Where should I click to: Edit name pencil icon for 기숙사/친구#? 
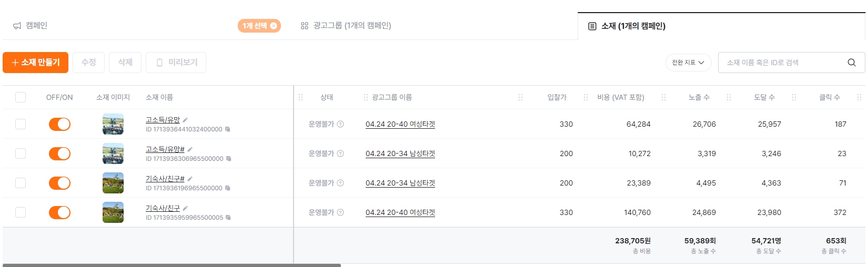(190, 179)
